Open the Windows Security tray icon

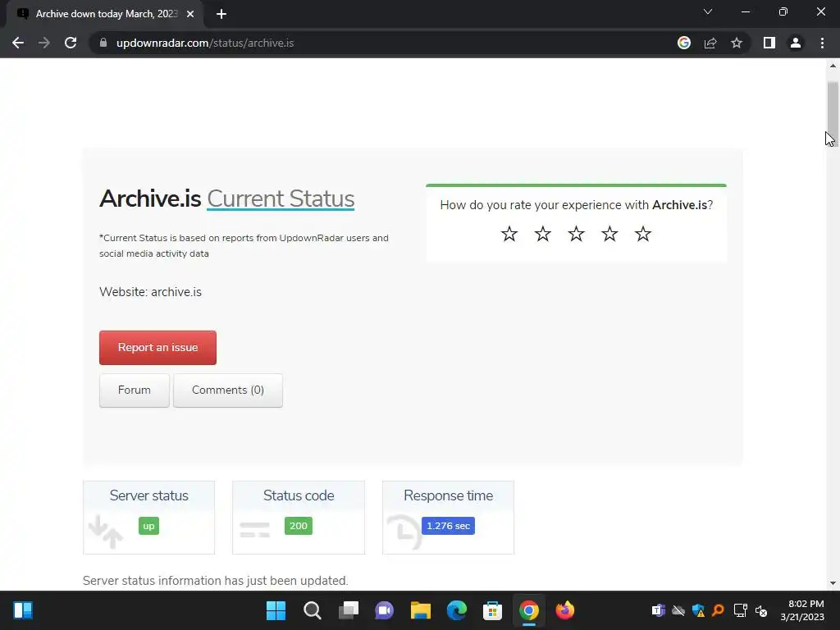point(698,610)
